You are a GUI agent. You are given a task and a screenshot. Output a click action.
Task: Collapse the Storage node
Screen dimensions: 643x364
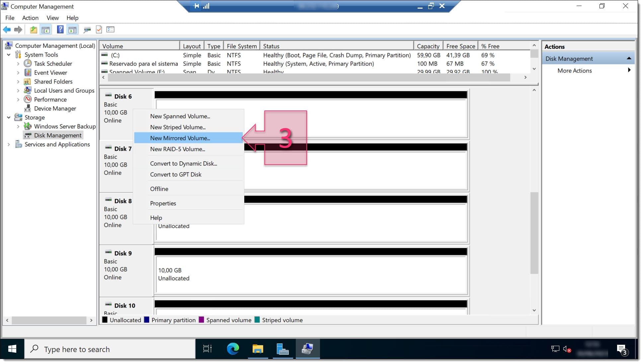pos(9,117)
